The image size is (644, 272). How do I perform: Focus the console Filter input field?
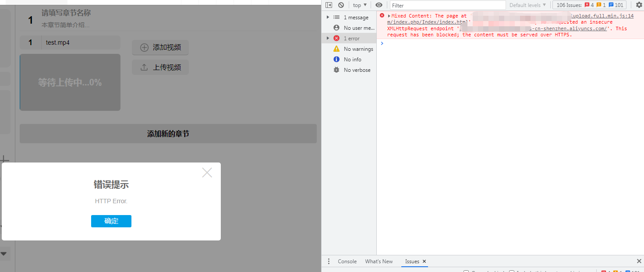tap(447, 5)
